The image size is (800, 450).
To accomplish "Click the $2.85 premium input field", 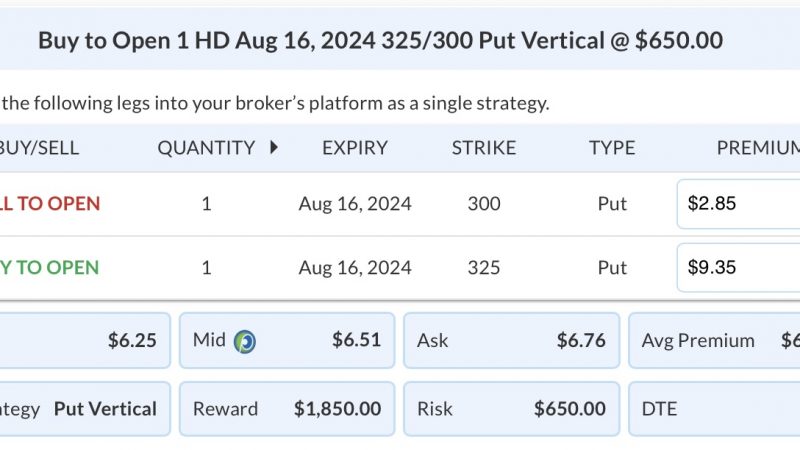I will [x=738, y=204].
